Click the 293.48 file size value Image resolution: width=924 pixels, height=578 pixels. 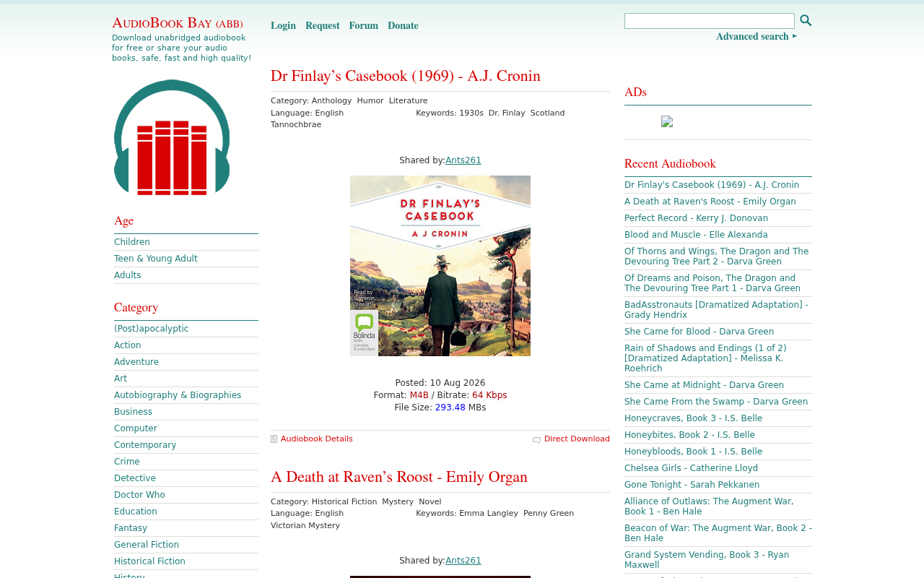[450, 407]
